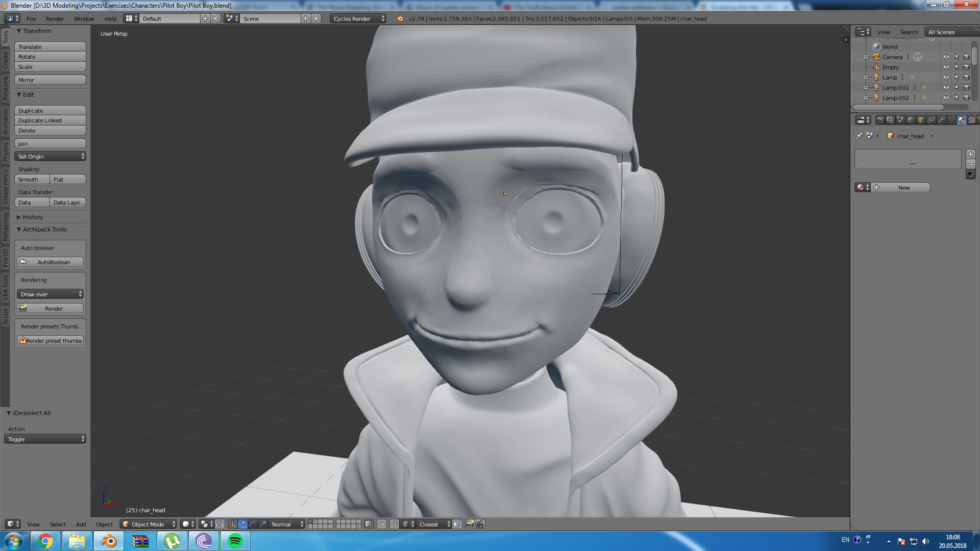Open the Object constraints chain tab
The height and width of the screenshot is (551, 980).
(931, 120)
